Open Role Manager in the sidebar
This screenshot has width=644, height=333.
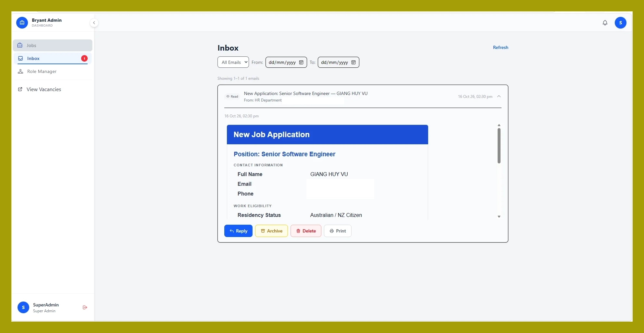coord(53,71)
